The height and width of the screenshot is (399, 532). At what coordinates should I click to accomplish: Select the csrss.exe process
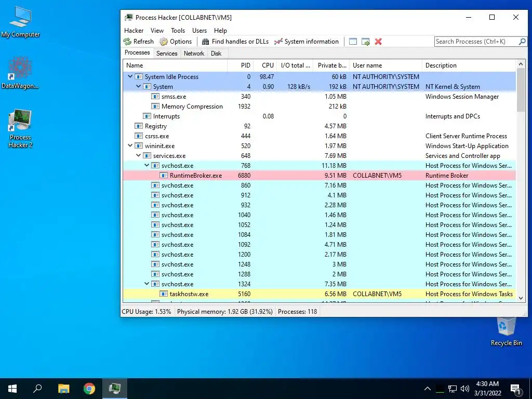click(320, 136)
